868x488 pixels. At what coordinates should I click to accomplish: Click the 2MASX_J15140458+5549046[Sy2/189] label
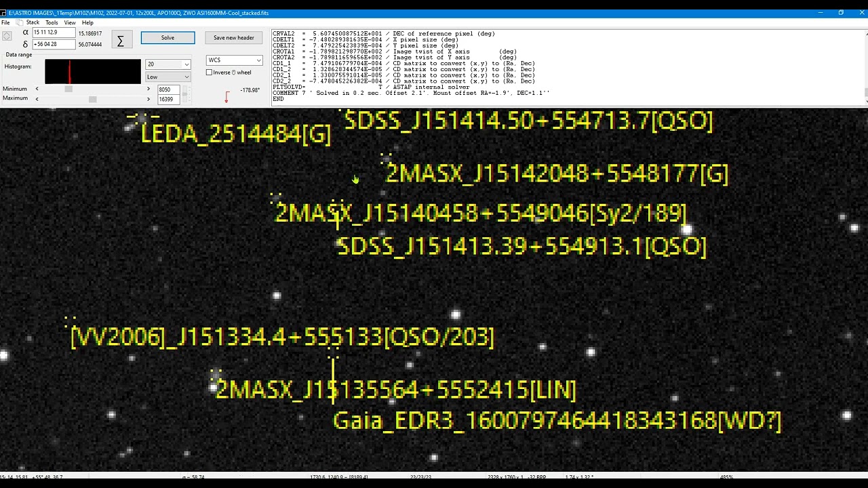tap(480, 213)
